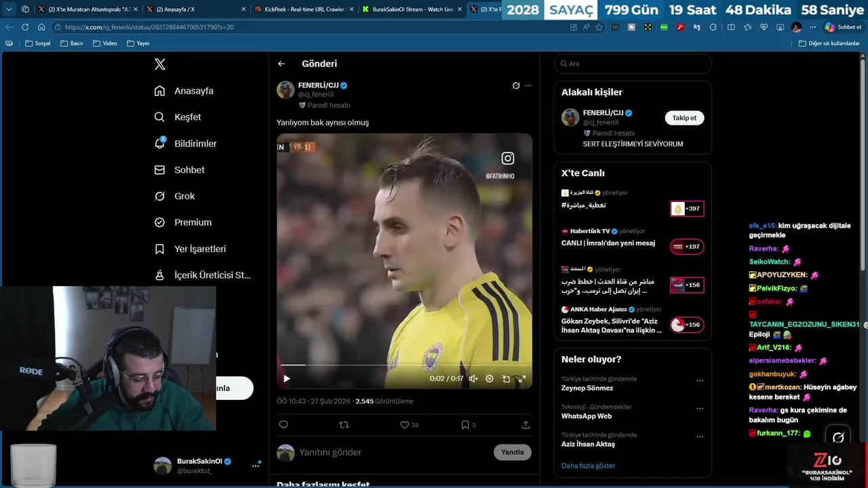The image size is (868, 488).
Task: Click the browser home icon
Action: (x=41, y=27)
